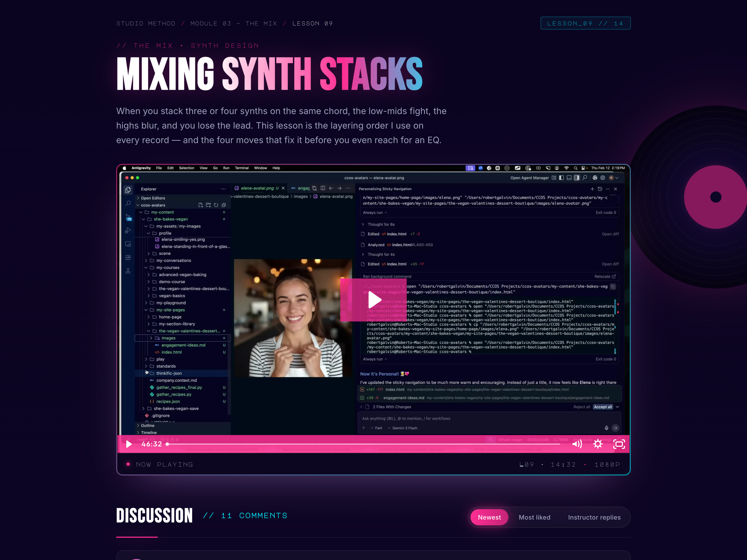Click the go forward arrow in the editor tab bar
This screenshot has width=747, height=560.
pos(339,188)
